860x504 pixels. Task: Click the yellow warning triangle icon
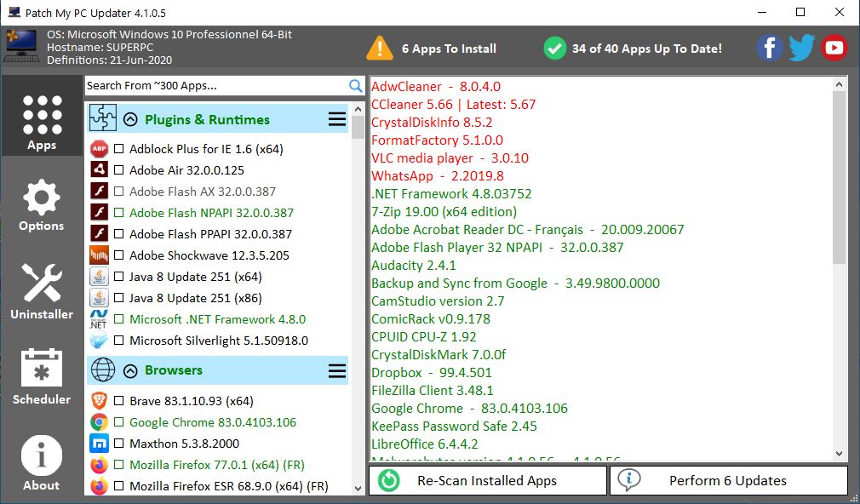coord(380,49)
